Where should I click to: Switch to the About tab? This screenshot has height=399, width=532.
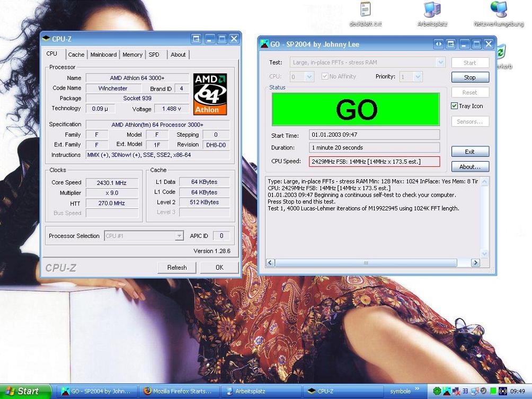[x=178, y=55]
